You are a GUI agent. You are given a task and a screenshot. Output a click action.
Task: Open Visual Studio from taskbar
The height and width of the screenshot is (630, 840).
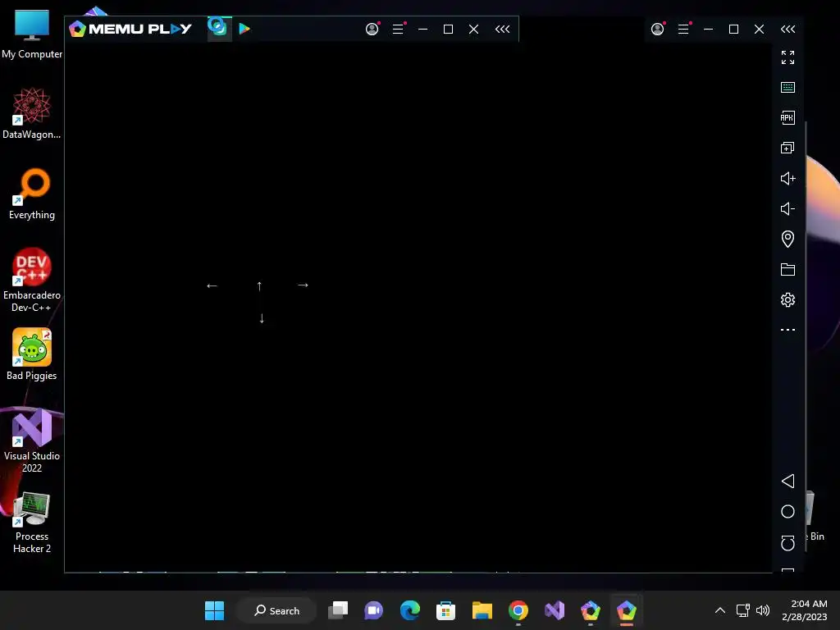click(555, 610)
